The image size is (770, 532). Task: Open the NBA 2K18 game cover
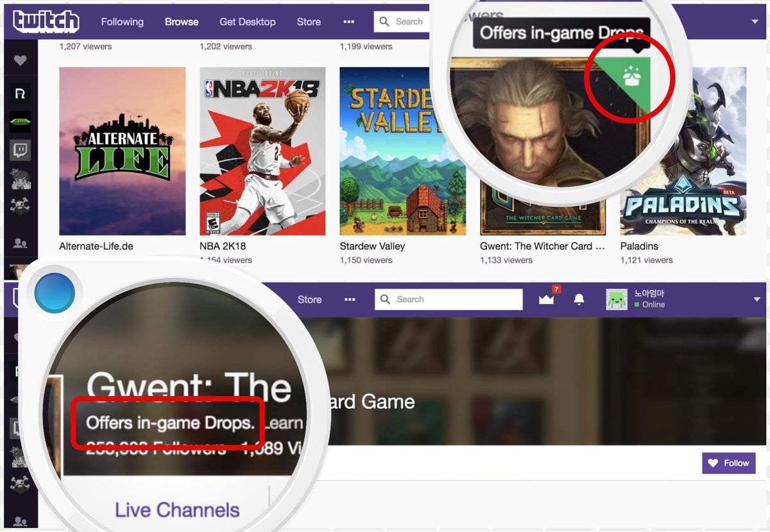point(262,151)
